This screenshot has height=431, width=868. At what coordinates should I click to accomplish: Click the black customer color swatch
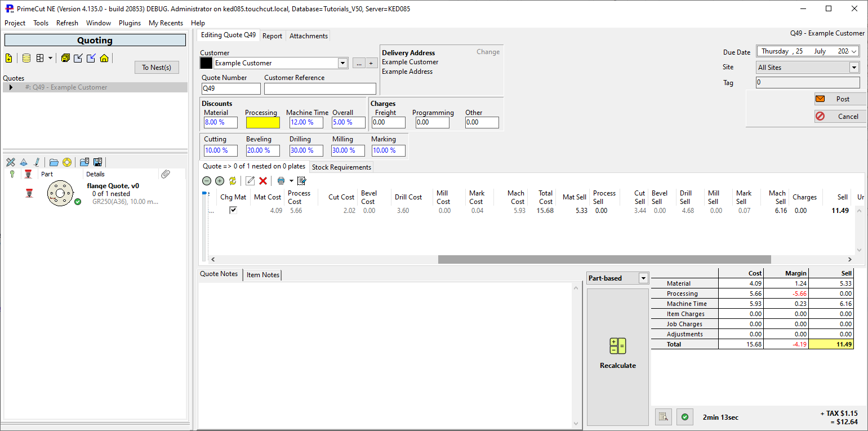click(x=207, y=63)
